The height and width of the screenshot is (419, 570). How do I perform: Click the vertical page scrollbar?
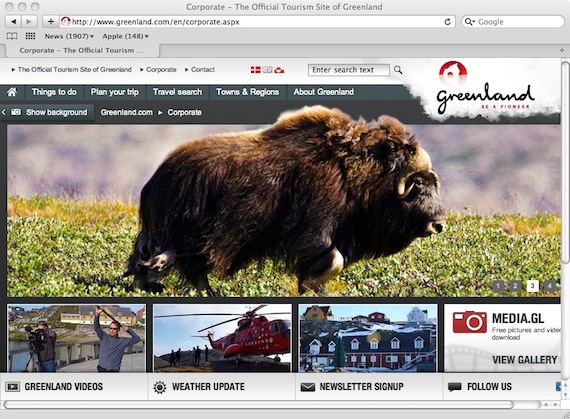(565, 162)
